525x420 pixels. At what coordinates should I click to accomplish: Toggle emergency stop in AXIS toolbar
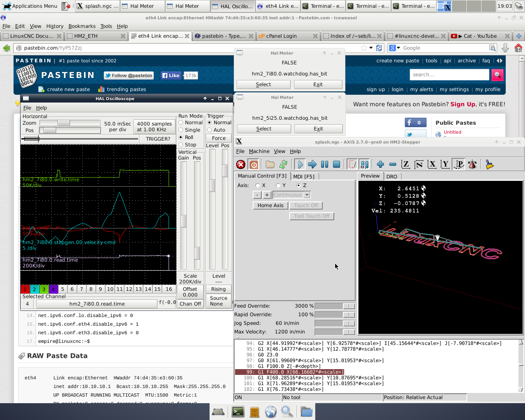[x=241, y=164]
